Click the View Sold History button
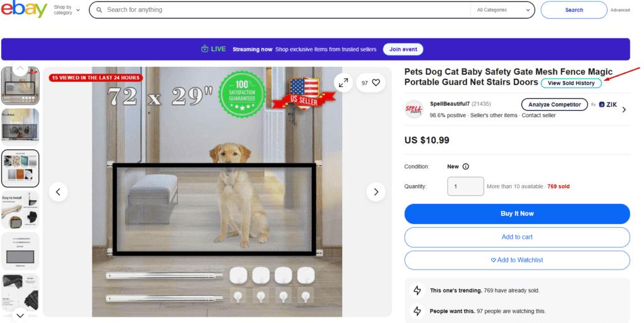Image resolution: width=644 pixels, height=323 pixels. [571, 83]
